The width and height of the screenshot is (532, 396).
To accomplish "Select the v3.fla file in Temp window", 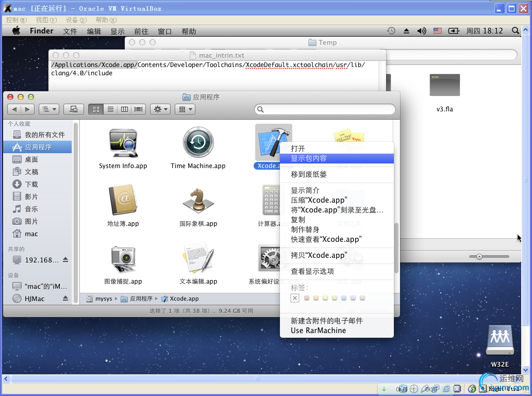I will tap(444, 85).
